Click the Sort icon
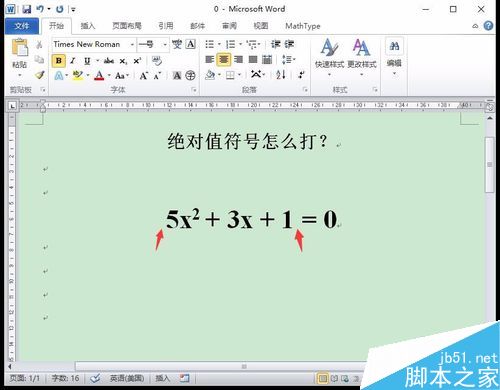This screenshot has height=390, width=500. [281, 75]
